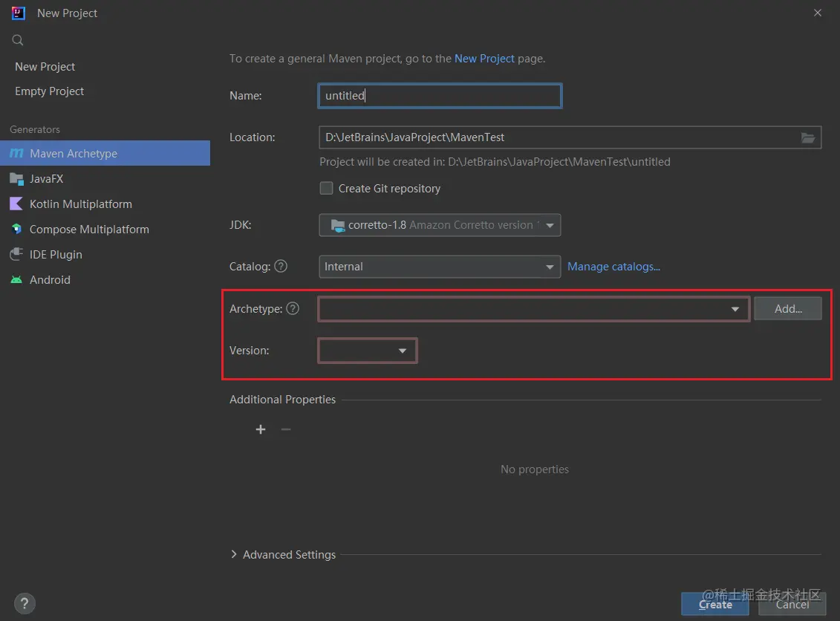Screen dimensions: 840x621
Task: Click the Additional Properties heading
Action: click(282, 399)
